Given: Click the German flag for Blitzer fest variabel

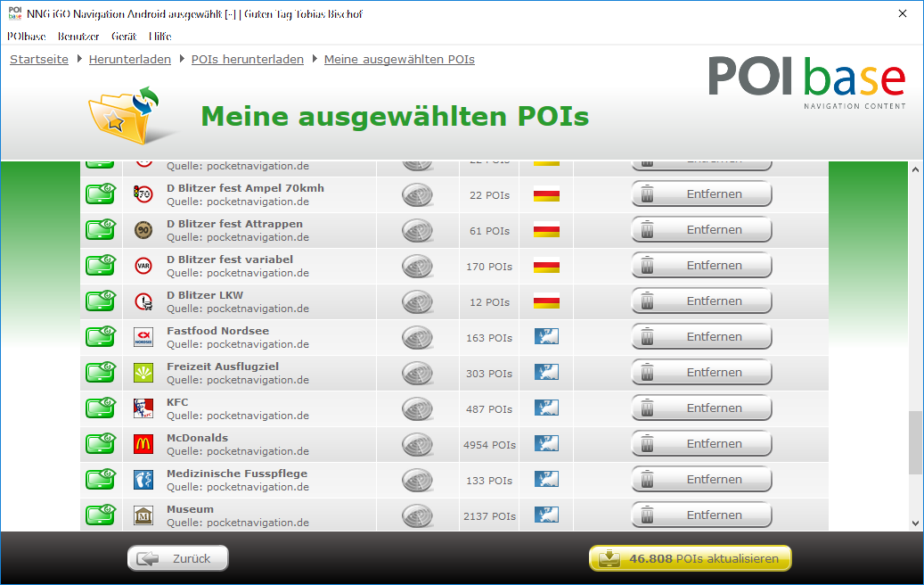Looking at the screenshot, I should pyautogui.click(x=546, y=265).
